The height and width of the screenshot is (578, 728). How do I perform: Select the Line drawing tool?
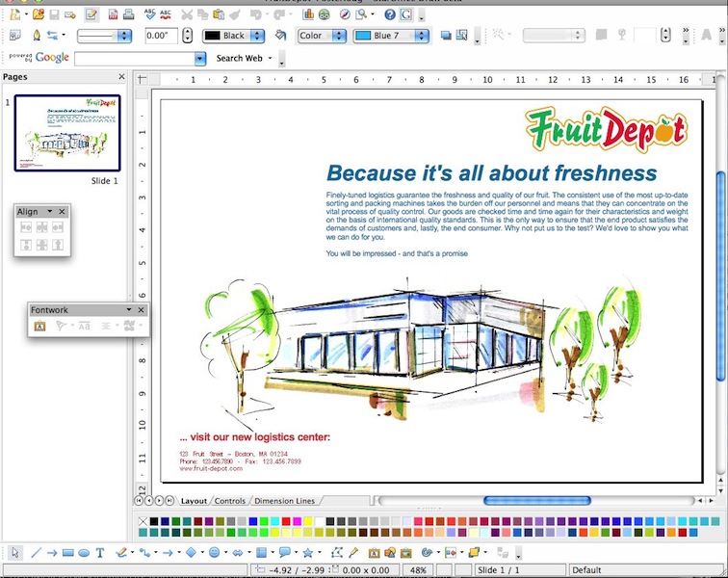click(x=37, y=553)
